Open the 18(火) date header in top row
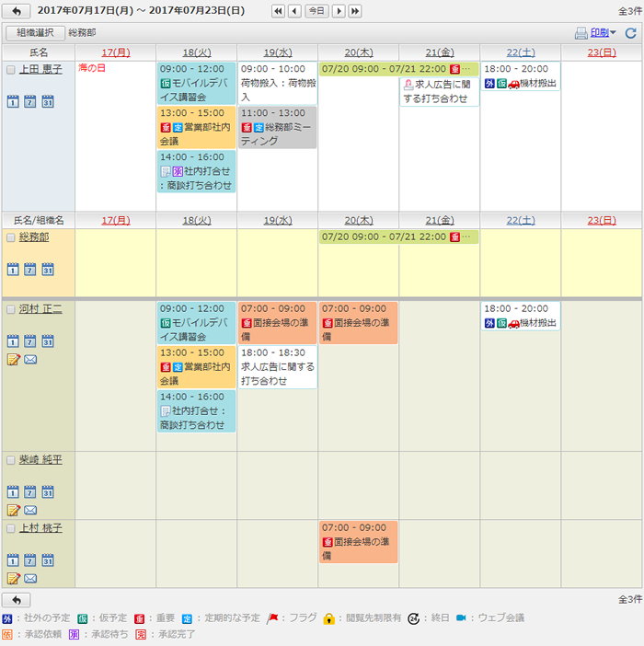The height and width of the screenshot is (646, 644). click(x=196, y=52)
